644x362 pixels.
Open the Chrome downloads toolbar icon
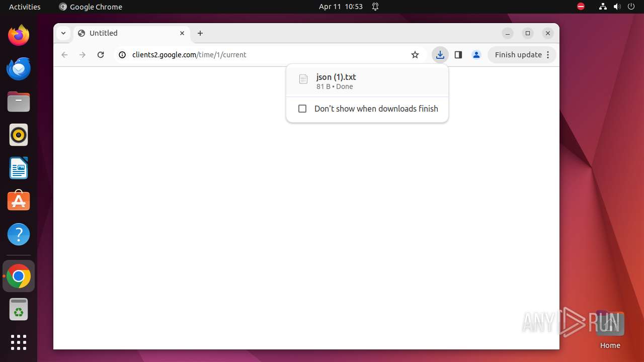tap(440, 55)
